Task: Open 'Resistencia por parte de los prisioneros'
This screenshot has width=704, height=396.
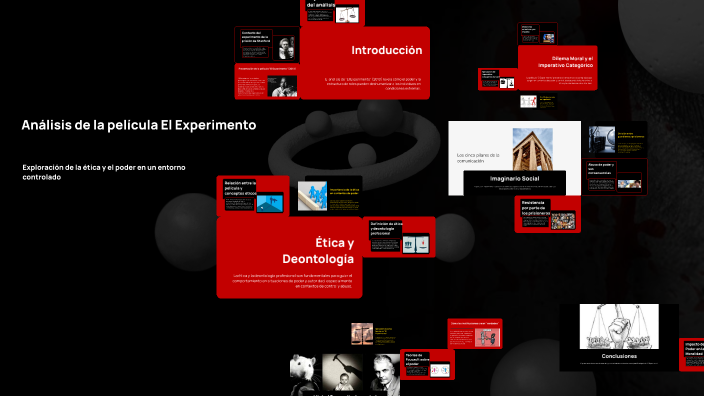Action: 547,214
